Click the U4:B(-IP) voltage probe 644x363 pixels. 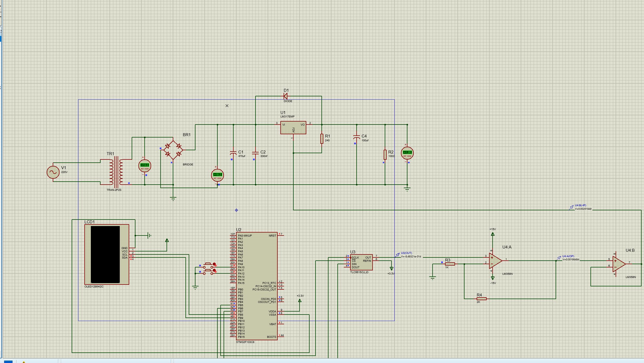pos(571,207)
